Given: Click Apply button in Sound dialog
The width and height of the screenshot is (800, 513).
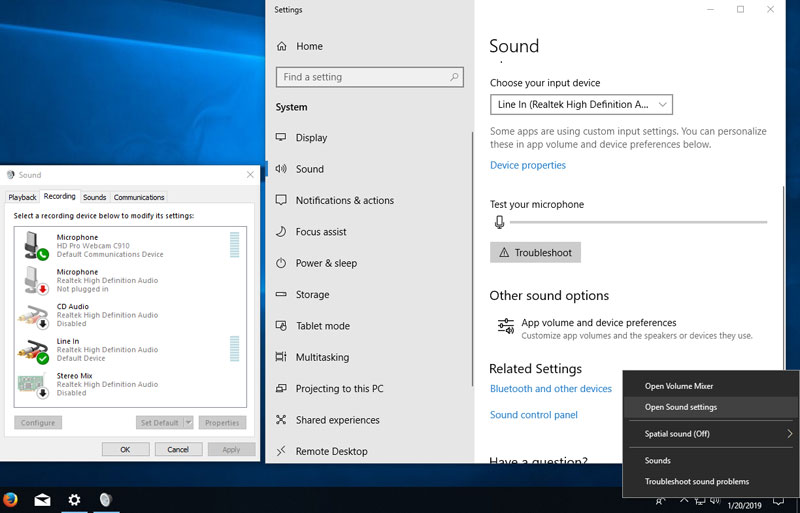Looking at the screenshot, I should coord(231,449).
